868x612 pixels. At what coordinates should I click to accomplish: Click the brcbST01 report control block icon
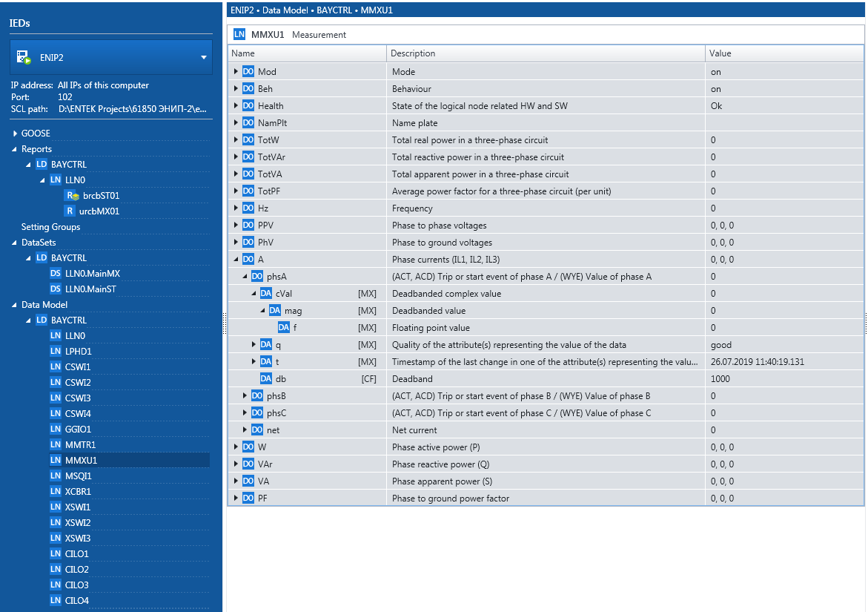pos(72,196)
